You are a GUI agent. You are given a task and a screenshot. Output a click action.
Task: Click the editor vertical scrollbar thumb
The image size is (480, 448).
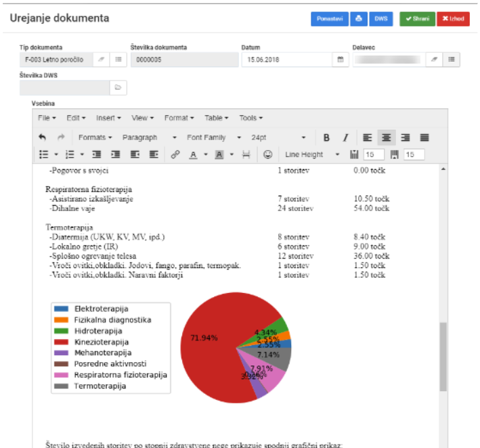443,357
